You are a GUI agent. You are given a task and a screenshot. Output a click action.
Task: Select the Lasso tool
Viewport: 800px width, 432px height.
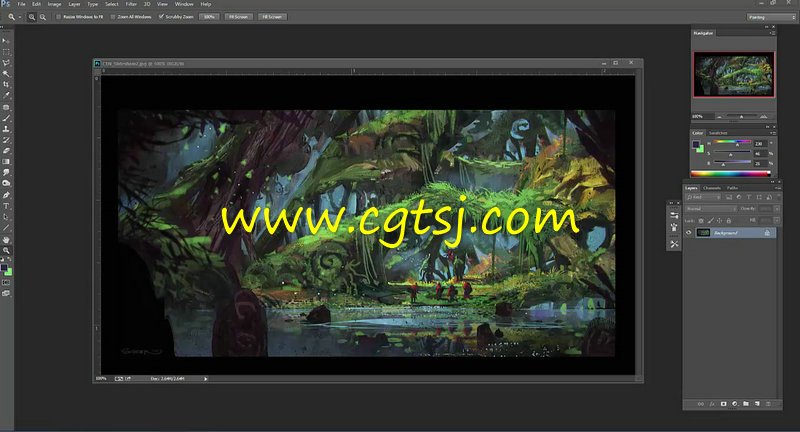[6, 63]
